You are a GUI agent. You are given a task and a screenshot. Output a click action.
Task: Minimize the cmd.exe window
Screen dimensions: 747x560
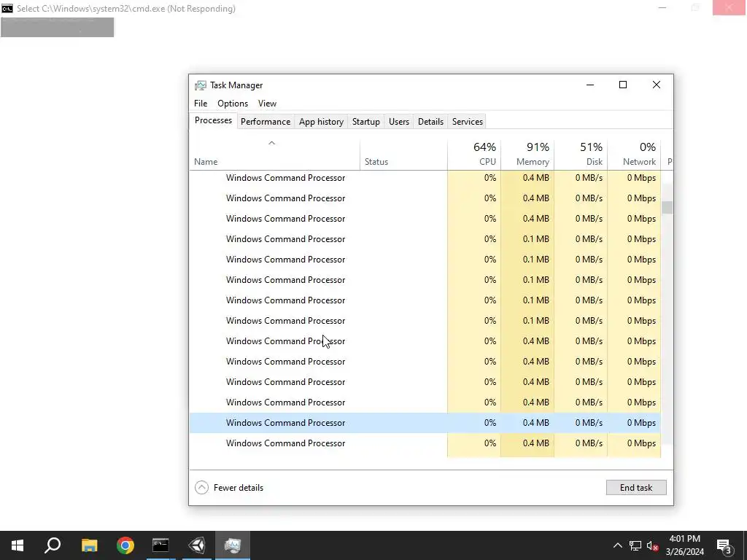pyautogui.click(x=662, y=7)
